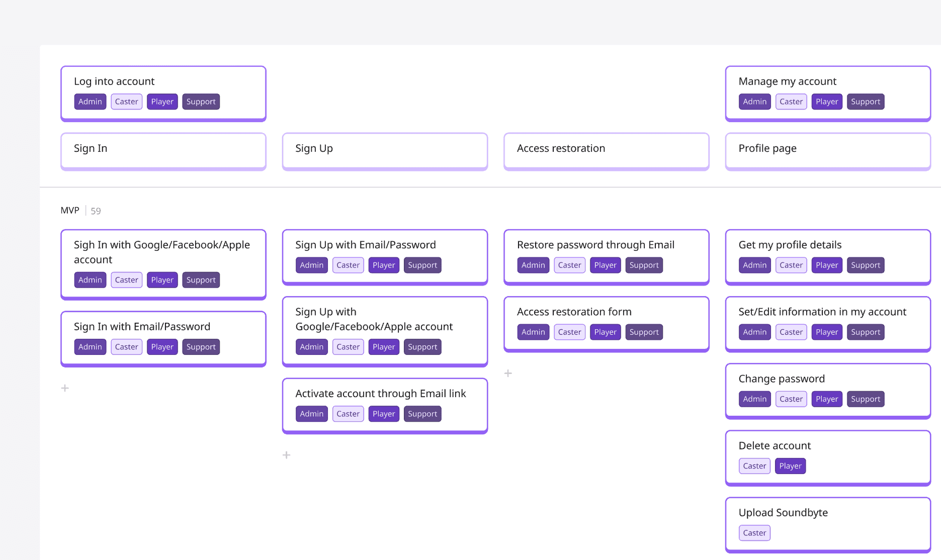The width and height of the screenshot is (941, 560).
Task: Click Admin tag on Change password card
Action: (x=754, y=399)
